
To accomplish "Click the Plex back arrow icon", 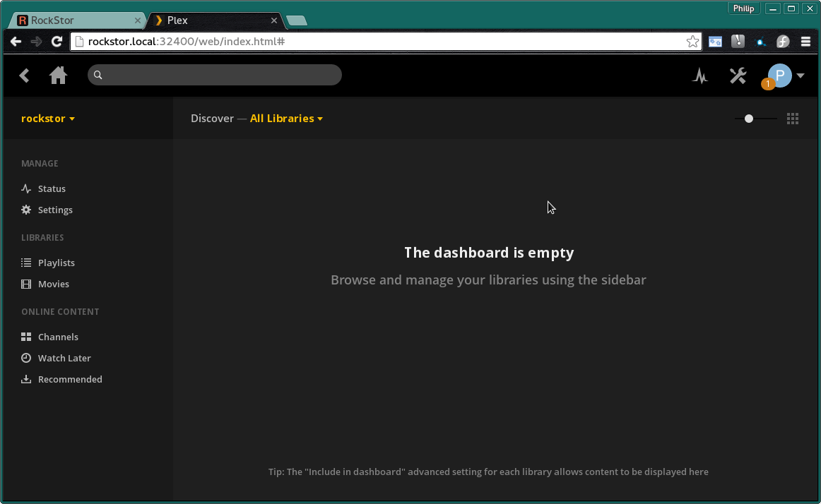I will 24,76.
